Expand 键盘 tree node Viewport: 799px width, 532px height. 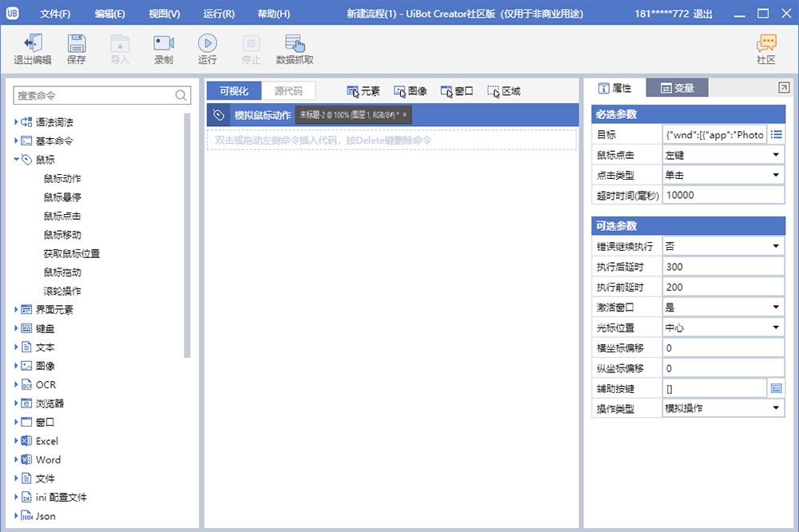point(16,328)
